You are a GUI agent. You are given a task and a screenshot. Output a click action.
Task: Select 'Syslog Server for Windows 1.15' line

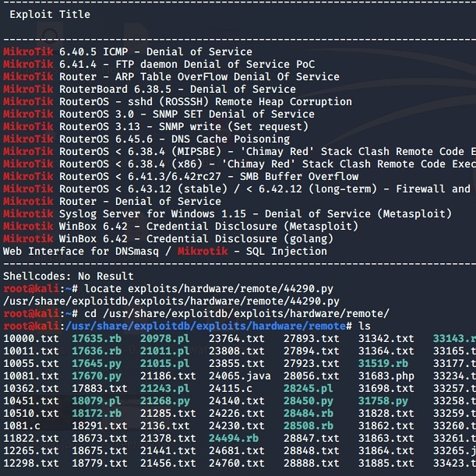click(227, 213)
